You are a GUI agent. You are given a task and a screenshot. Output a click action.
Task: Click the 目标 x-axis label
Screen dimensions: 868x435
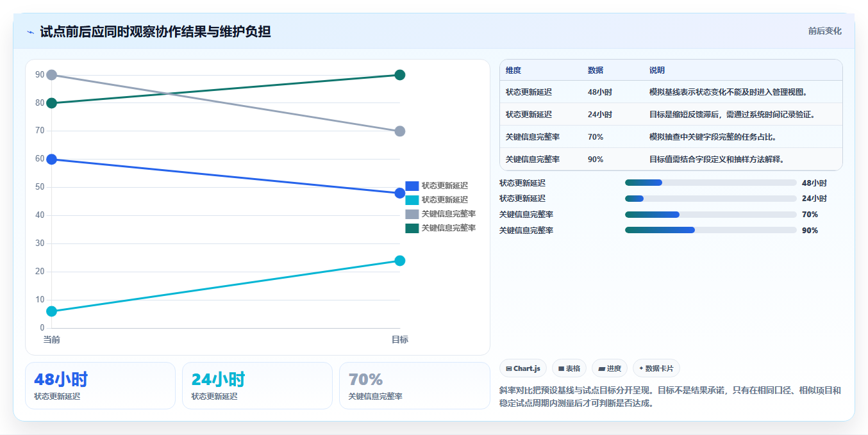click(x=400, y=340)
